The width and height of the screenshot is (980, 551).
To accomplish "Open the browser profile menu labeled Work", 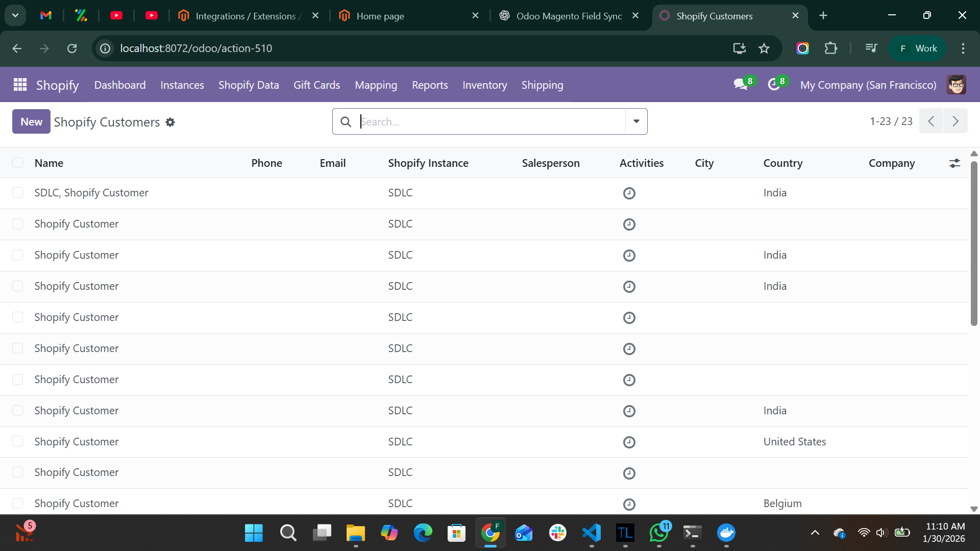I will (917, 48).
